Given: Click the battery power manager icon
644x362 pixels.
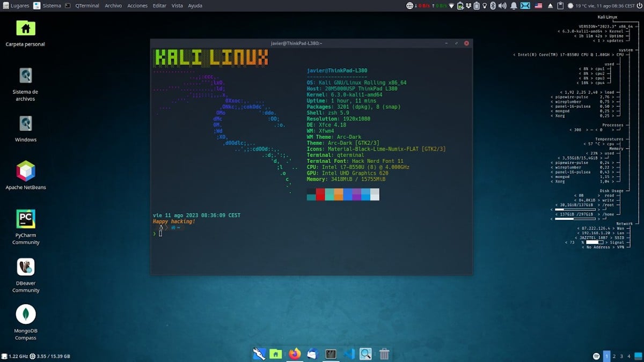Looking at the screenshot, I should pos(460,6).
